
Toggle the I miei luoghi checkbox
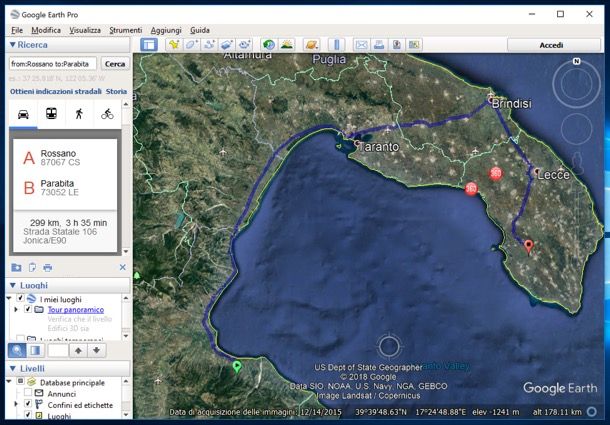pos(20,298)
